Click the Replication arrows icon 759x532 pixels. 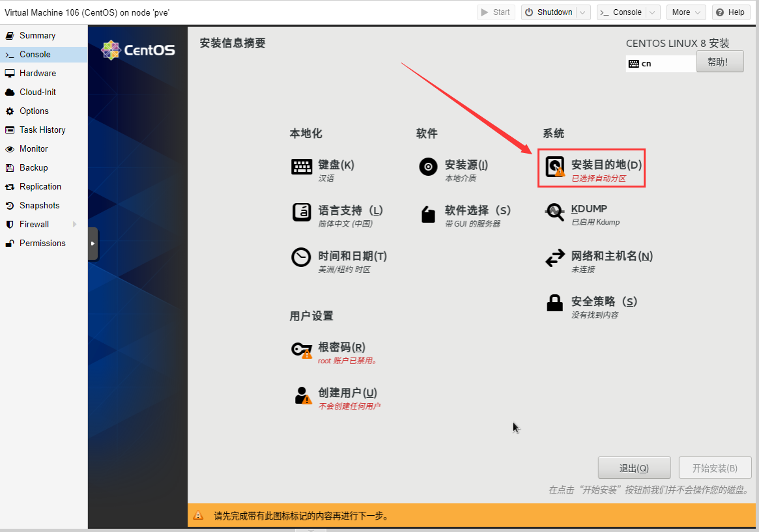[10, 187]
